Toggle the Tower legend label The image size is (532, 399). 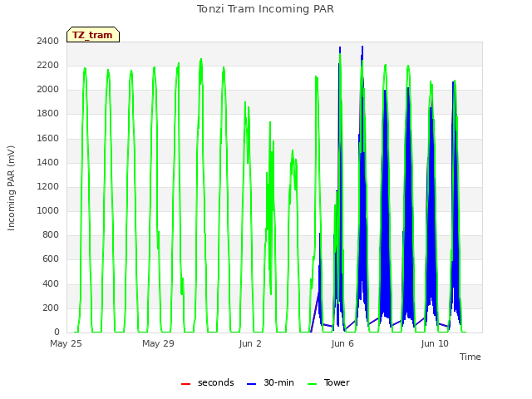(337, 382)
